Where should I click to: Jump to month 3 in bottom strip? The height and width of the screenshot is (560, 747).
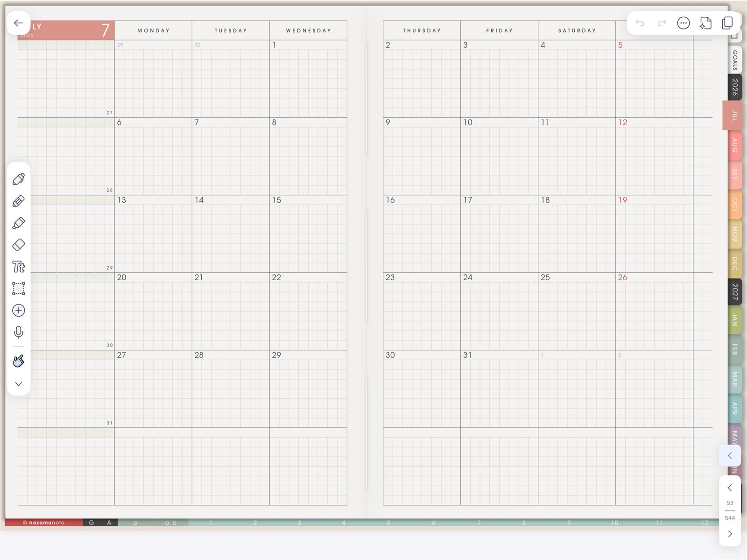tap(299, 523)
